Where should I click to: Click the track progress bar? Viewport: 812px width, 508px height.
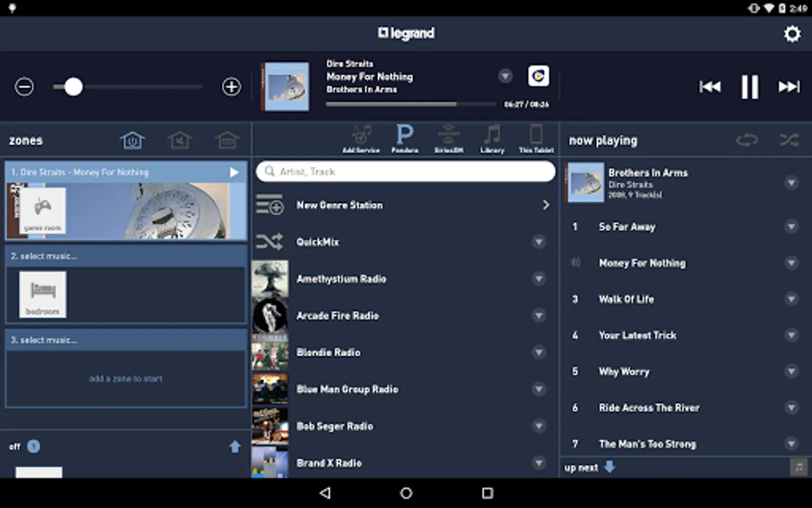tap(411, 104)
